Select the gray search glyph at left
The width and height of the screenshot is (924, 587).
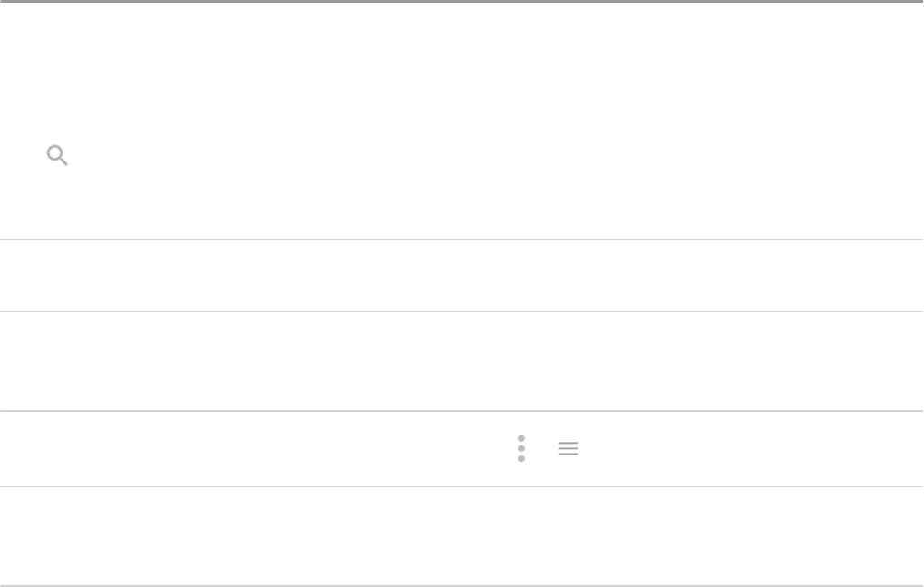tap(57, 156)
